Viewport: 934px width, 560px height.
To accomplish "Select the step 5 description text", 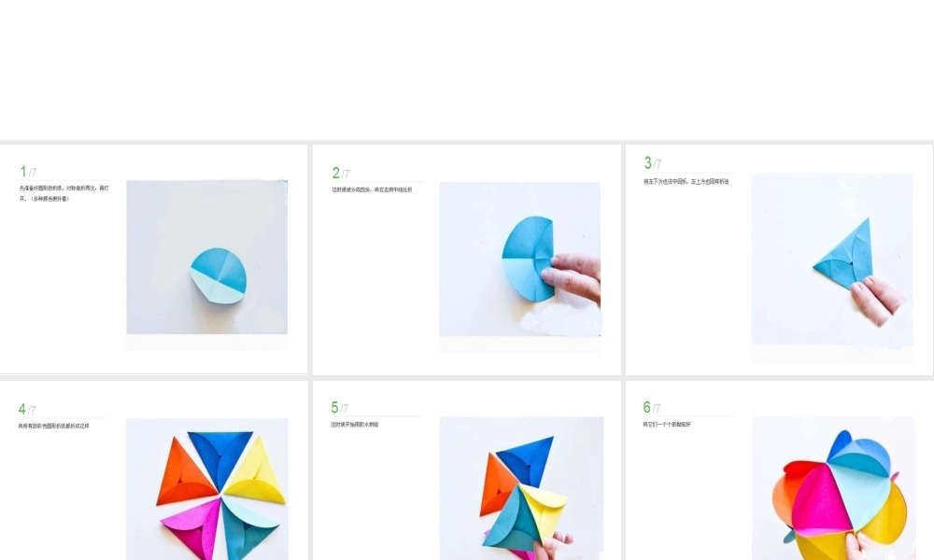I will 354,425.
